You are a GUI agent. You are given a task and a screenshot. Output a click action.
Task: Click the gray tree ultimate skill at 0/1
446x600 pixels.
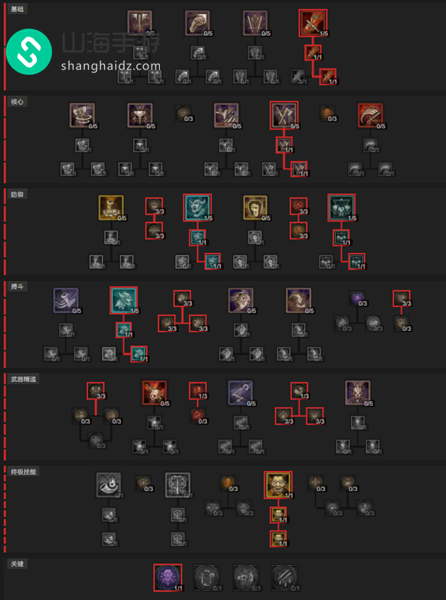tap(177, 485)
